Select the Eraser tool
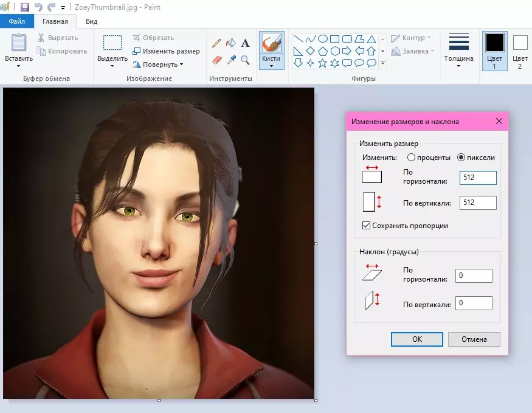The width and height of the screenshot is (532, 413). [216, 60]
